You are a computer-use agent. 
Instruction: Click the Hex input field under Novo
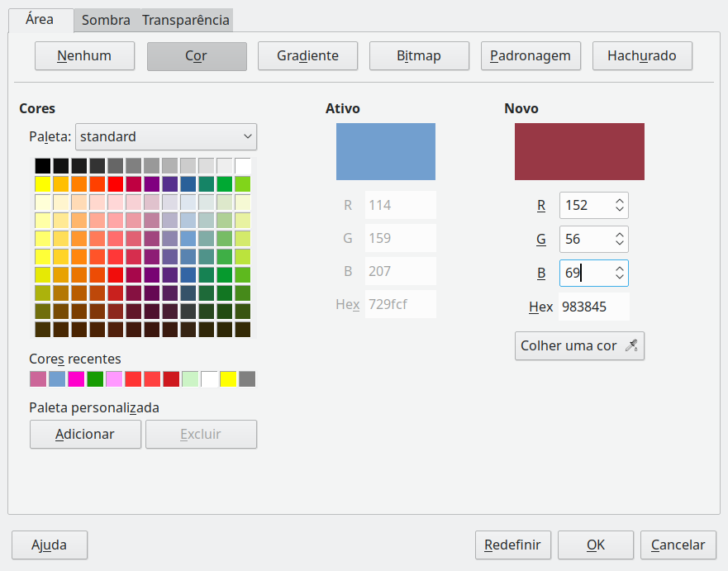click(x=593, y=307)
